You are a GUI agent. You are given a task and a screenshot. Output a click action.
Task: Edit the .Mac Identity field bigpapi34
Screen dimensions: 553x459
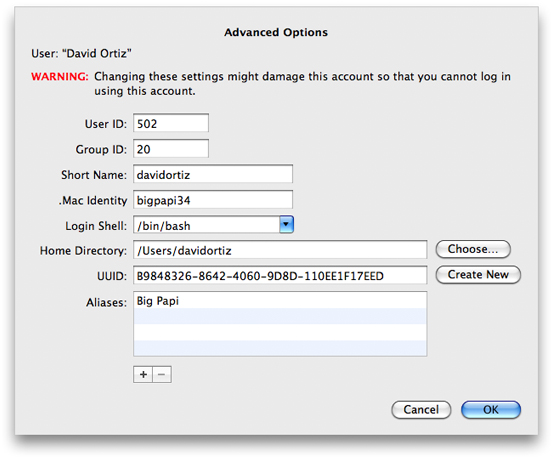pyautogui.click(x=213, y=200)
